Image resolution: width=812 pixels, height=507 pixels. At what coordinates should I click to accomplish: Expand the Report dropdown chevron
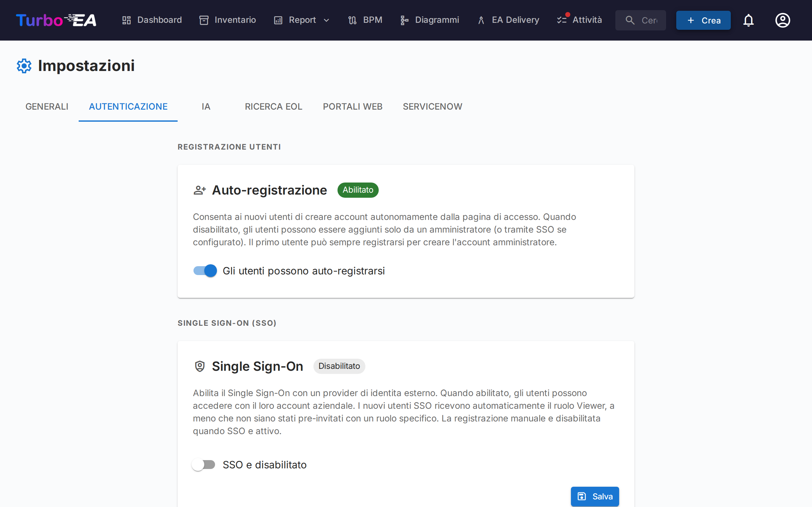(326, 20)
